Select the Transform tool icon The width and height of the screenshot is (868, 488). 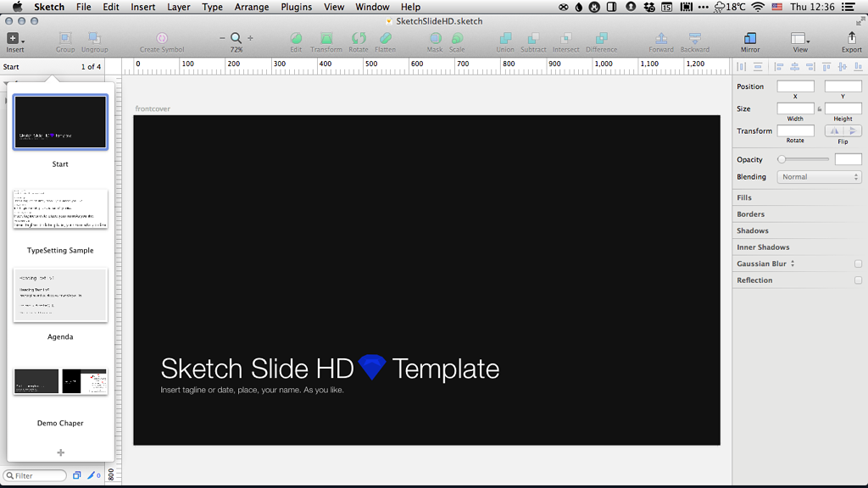click(326, 38)
